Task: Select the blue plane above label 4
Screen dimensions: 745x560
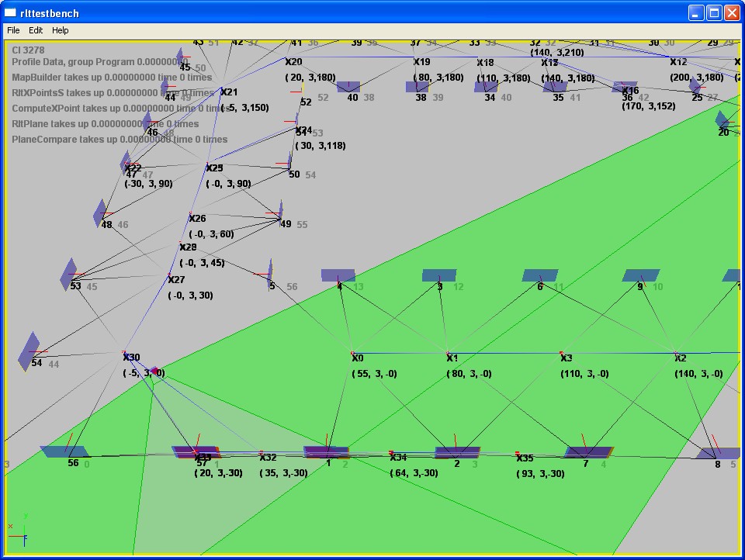Action: (338, 275)
